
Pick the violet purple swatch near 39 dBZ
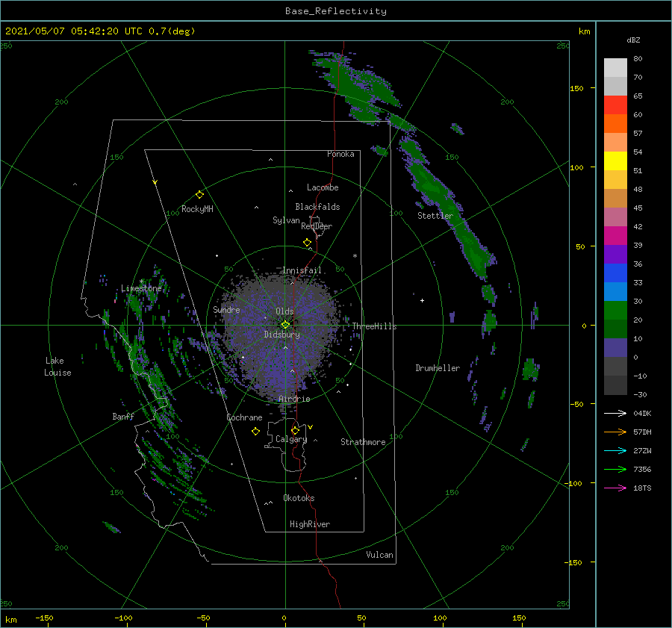pos(615,254)
